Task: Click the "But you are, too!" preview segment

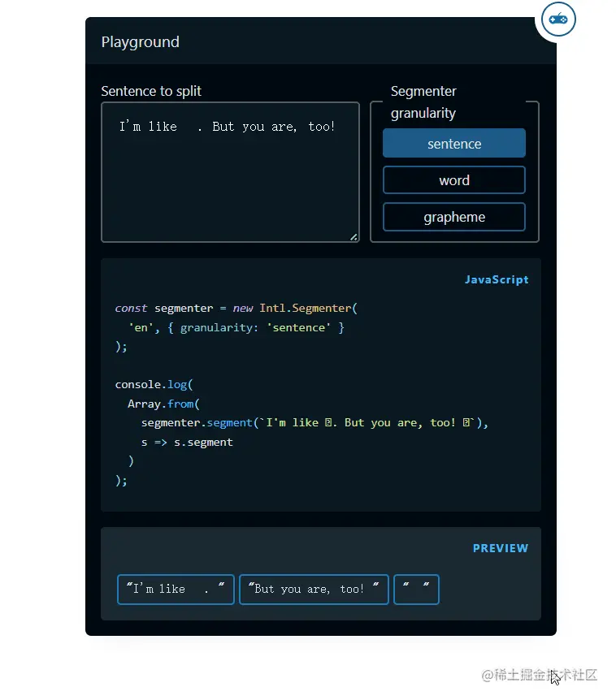Action: [314, 590]
